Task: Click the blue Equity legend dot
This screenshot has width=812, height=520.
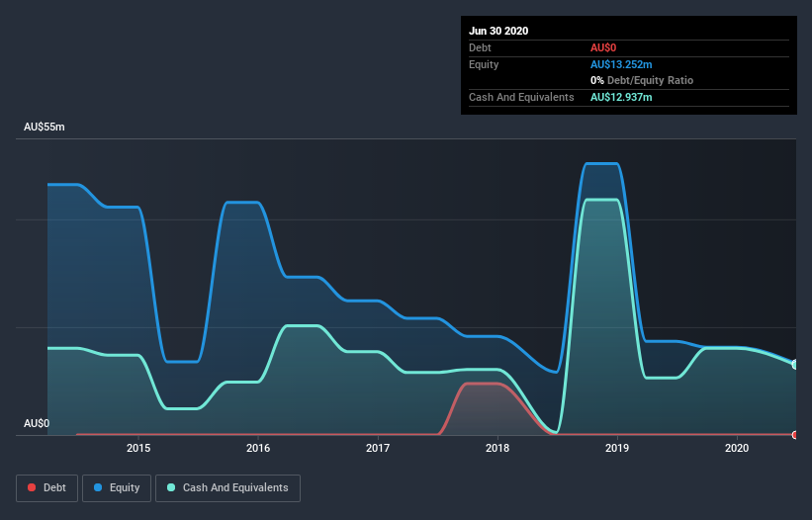Action: pyautogui.click(x=98, y=487)
